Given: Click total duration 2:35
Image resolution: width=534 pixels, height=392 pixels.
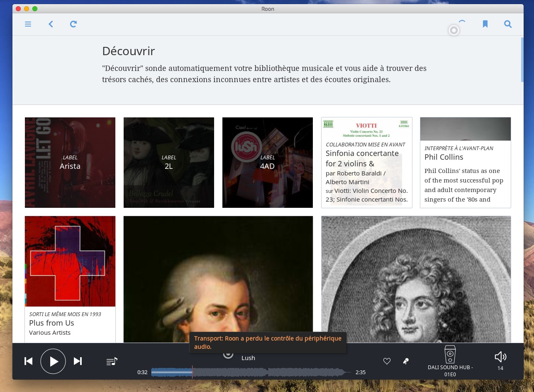Looking at the screenshot, I should (x=361, y=373).
